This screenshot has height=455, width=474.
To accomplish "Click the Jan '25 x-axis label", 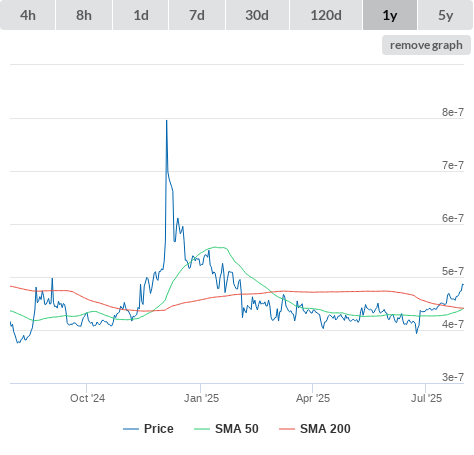I will (x=201, y=398).
